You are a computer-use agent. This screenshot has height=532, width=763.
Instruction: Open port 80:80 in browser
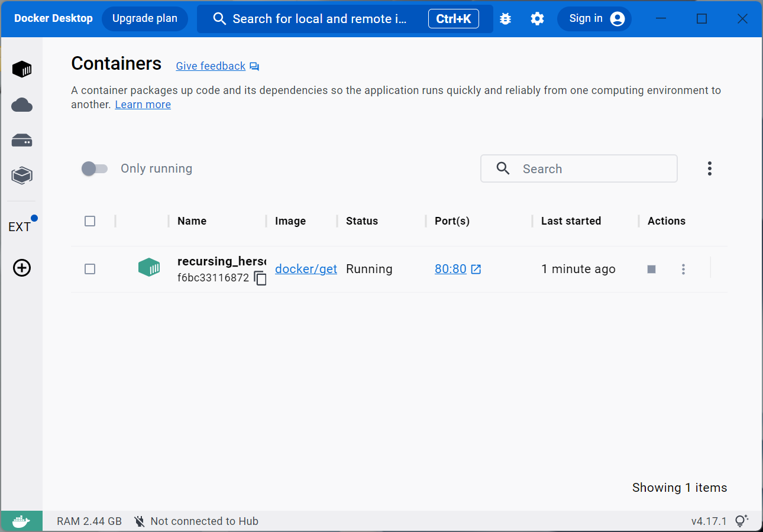[x=458, y=269]
